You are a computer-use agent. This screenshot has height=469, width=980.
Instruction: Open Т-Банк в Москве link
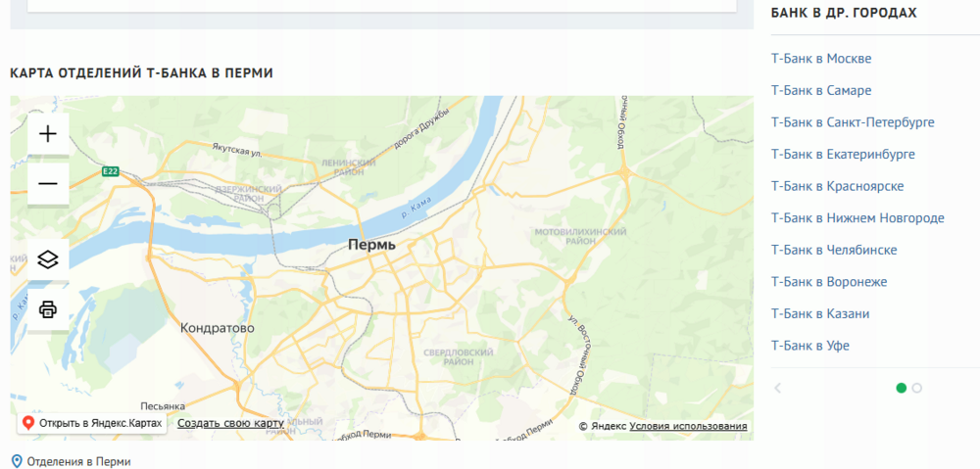click(x=821, y=59)
